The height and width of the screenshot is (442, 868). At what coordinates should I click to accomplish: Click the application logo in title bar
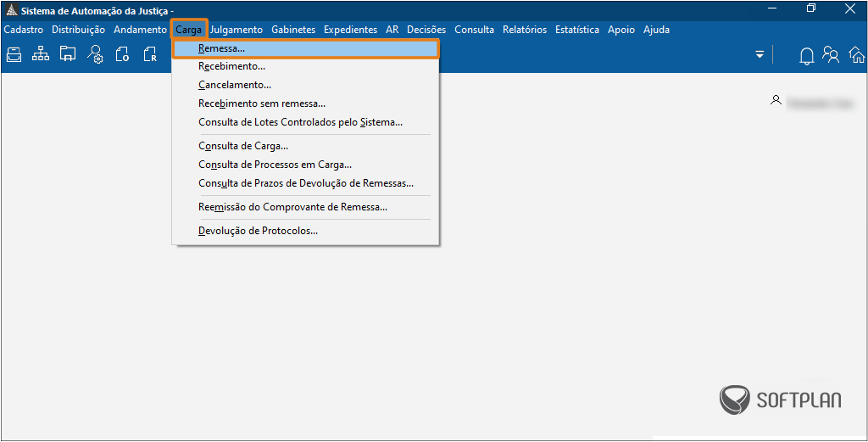coord(11,10)
